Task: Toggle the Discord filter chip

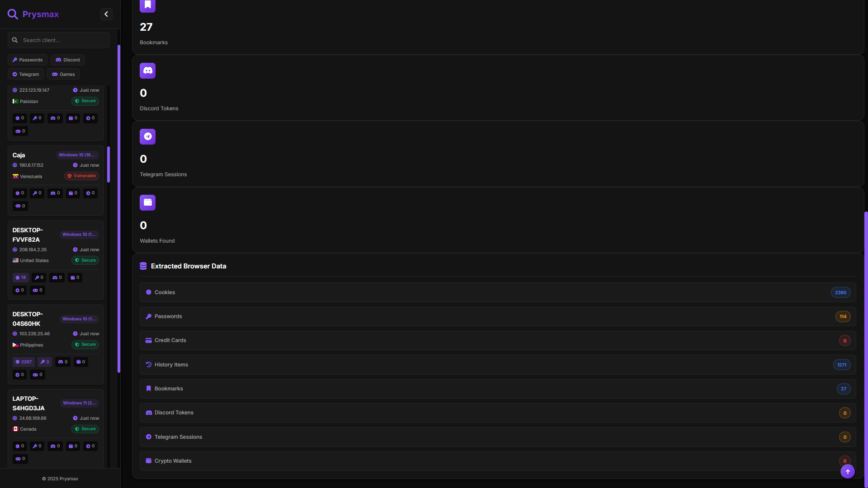Action: [x=68, y=60]
